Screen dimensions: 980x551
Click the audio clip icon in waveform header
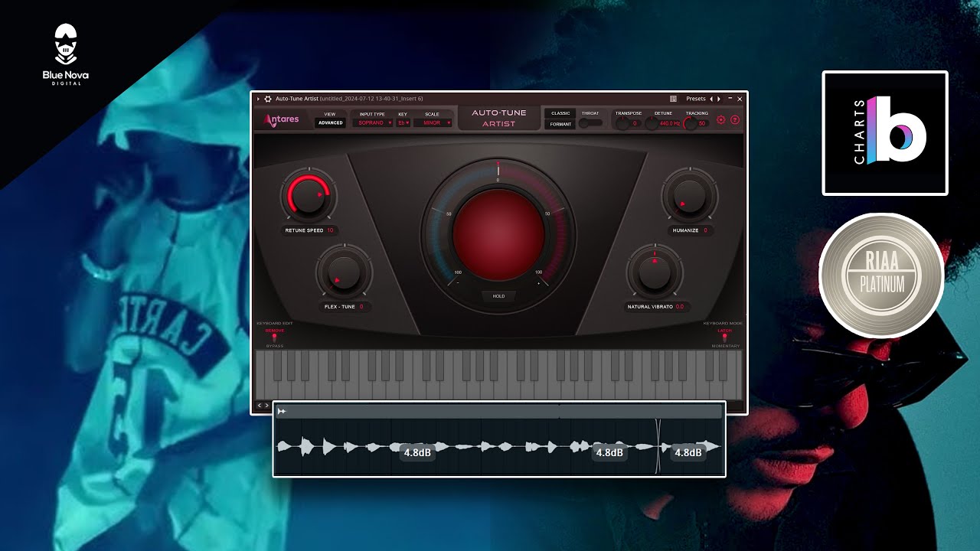point(282,412)
